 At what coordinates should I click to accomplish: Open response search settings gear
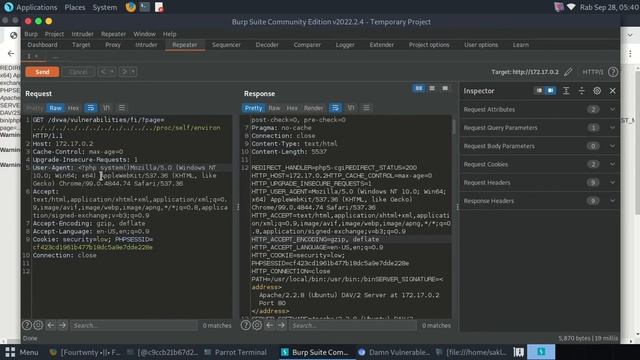coord(257,325)
